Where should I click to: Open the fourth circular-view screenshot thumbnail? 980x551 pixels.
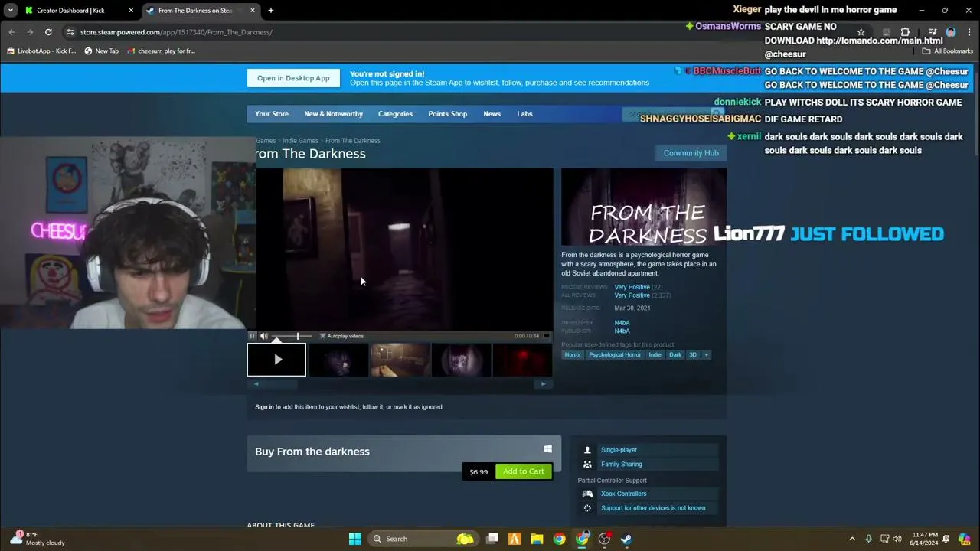461,360
